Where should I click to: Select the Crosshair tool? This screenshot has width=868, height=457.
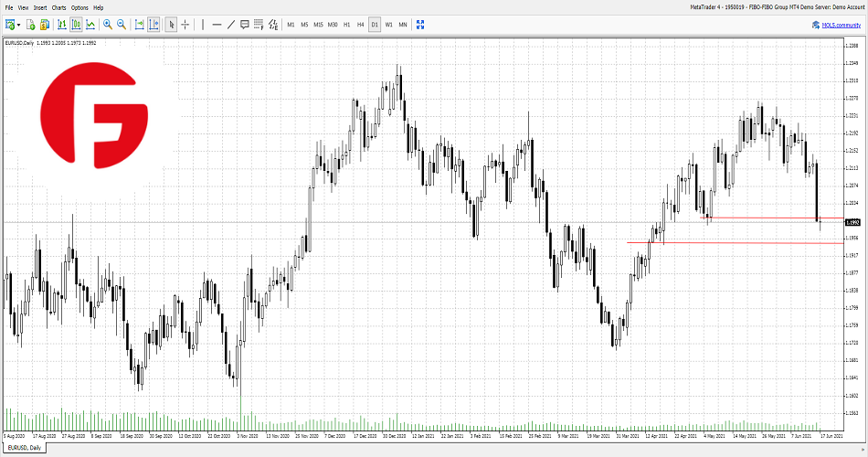coord(185,25)
